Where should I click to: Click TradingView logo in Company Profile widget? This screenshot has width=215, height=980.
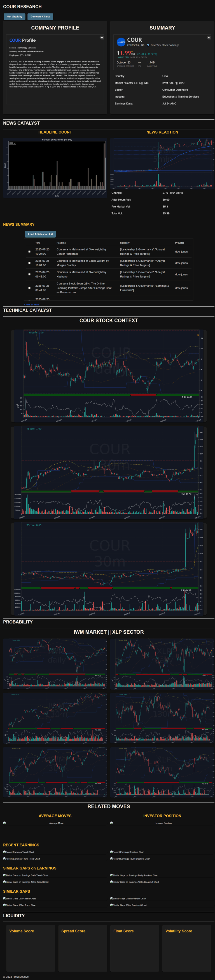pos(102,38)
